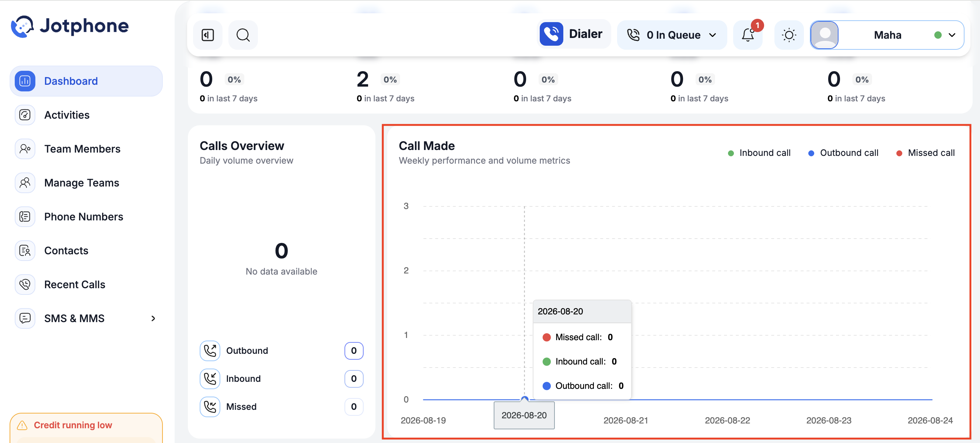Expand the 0 In Queue dropdown
Screen dimensions: 980x443
coord(672,35)
